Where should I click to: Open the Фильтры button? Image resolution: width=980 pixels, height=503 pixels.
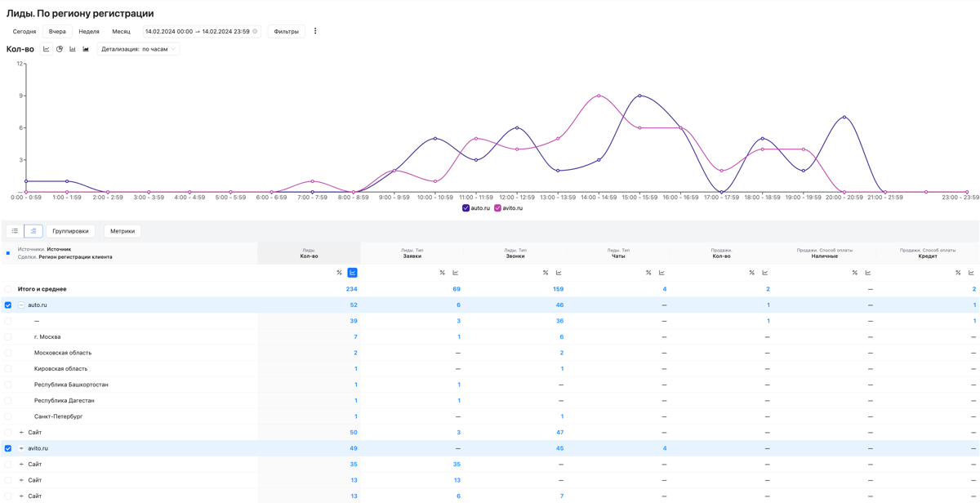[x=286, y=32]
